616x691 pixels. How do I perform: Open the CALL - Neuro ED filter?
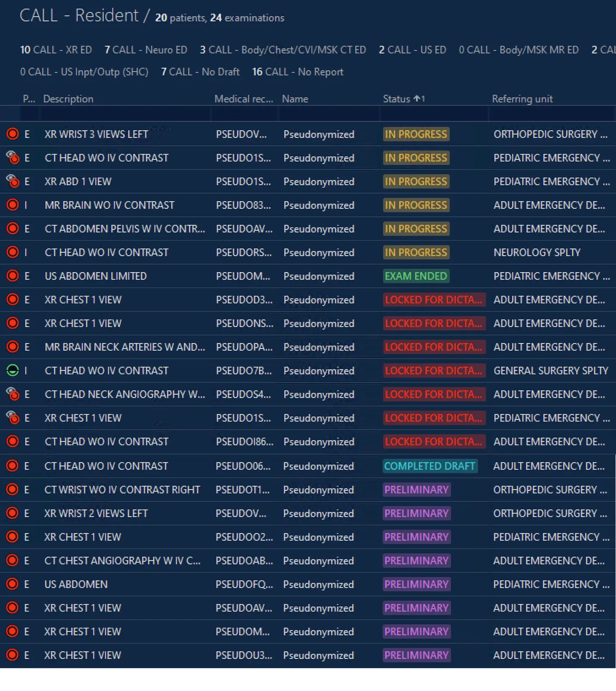click(x=146, y=50)
